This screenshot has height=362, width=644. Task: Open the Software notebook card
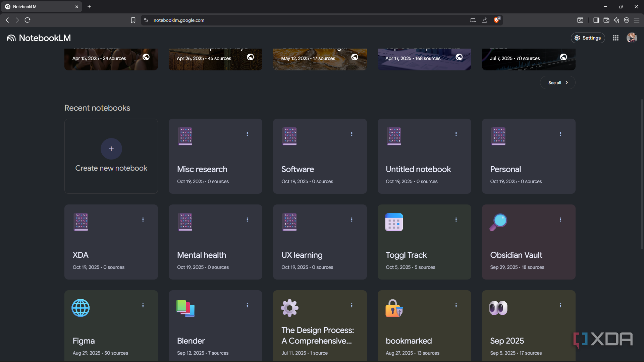[x=320, y=156]
